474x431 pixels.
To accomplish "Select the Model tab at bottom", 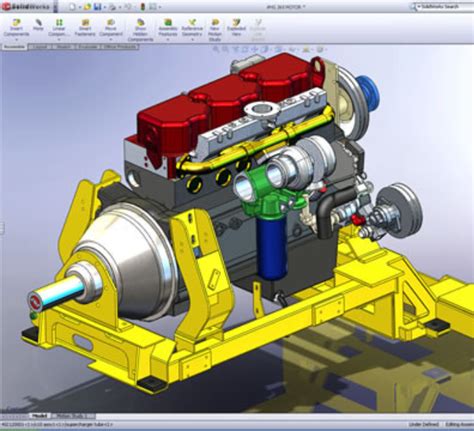I will coord(40,416).
